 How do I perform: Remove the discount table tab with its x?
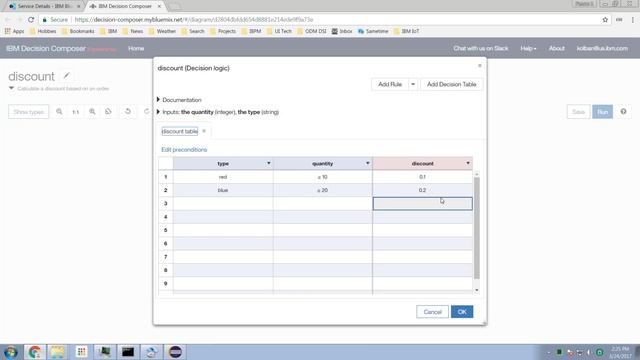coord(204,131)
